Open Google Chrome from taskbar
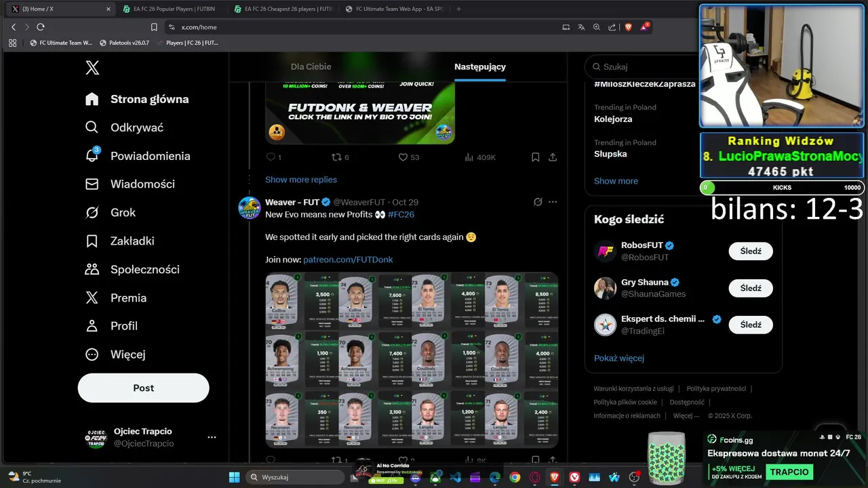The height and width of the screenshot is (488, 868). click(x=515, y=477)
